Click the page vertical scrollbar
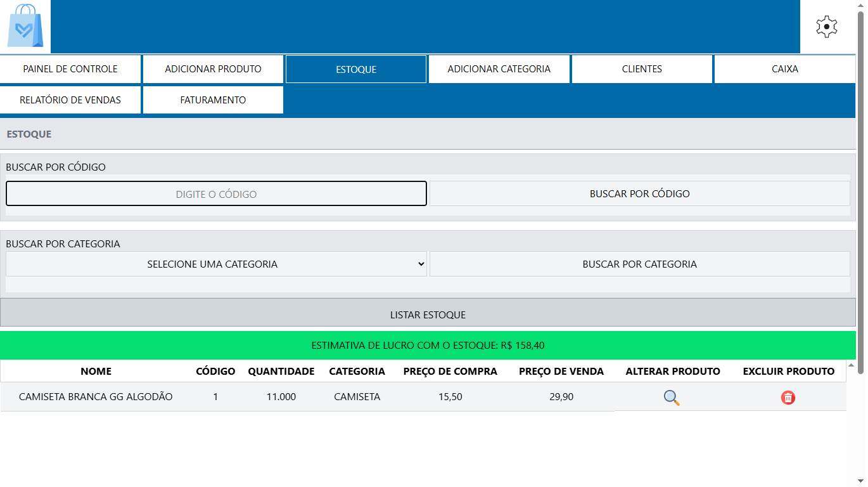This screenshot has width=868, height=487. 860,190
